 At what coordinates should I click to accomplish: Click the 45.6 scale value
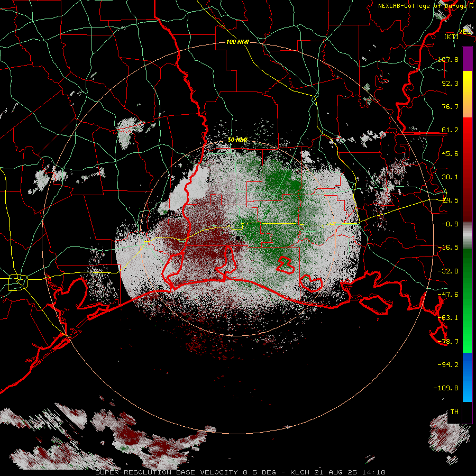[450, 153]
